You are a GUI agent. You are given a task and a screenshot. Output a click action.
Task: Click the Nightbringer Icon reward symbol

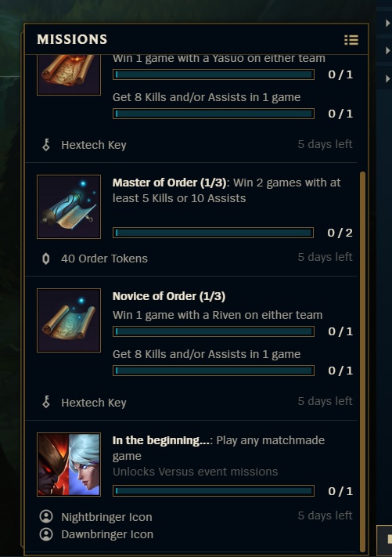(46, 516)
